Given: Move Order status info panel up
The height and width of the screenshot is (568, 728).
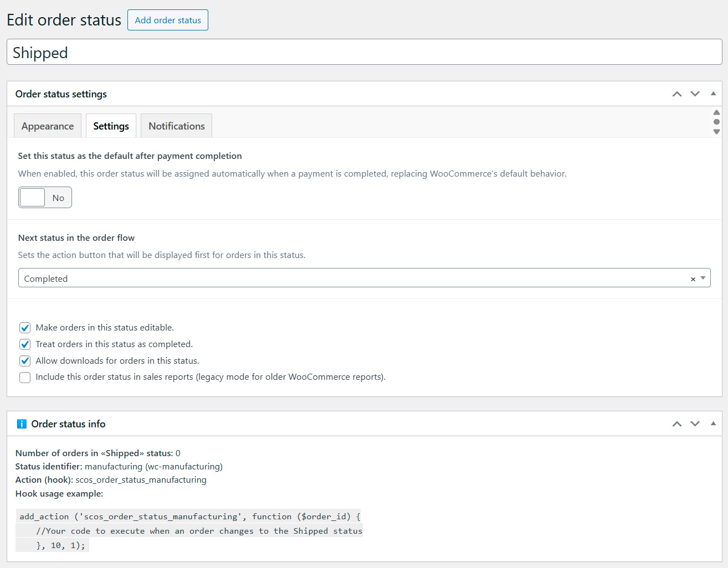Looking at the screenshot, I should (x=676, y=424).
